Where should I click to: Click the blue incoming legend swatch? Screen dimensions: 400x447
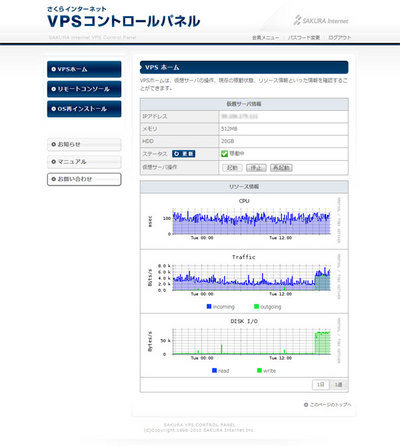tap(209, 306)
